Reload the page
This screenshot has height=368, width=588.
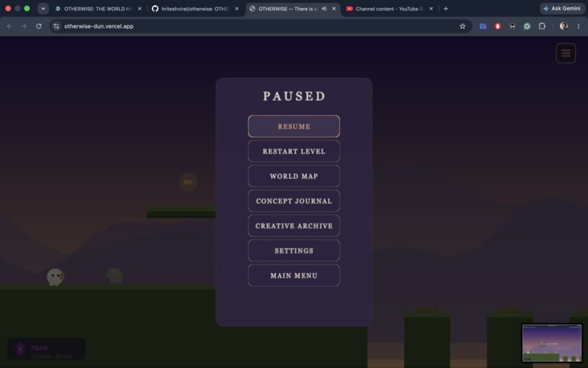tap(39, 26)
